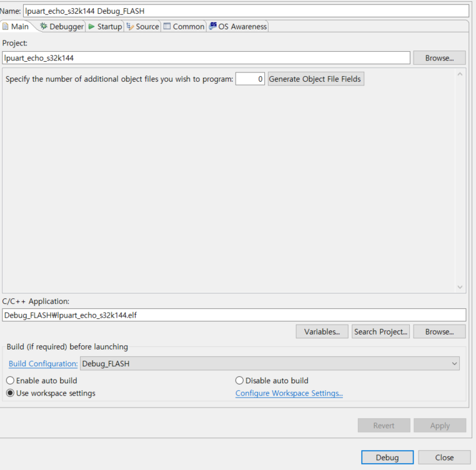Viewport: 476px width, 470px height.
Task: Click the Apply button
Action: coord(440,426)
